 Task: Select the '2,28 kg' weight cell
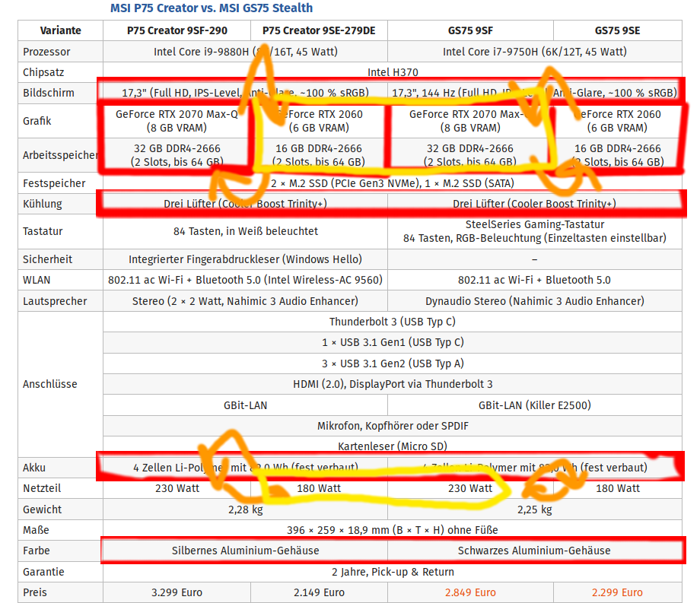pyautogui.click(x=245, y=509)
